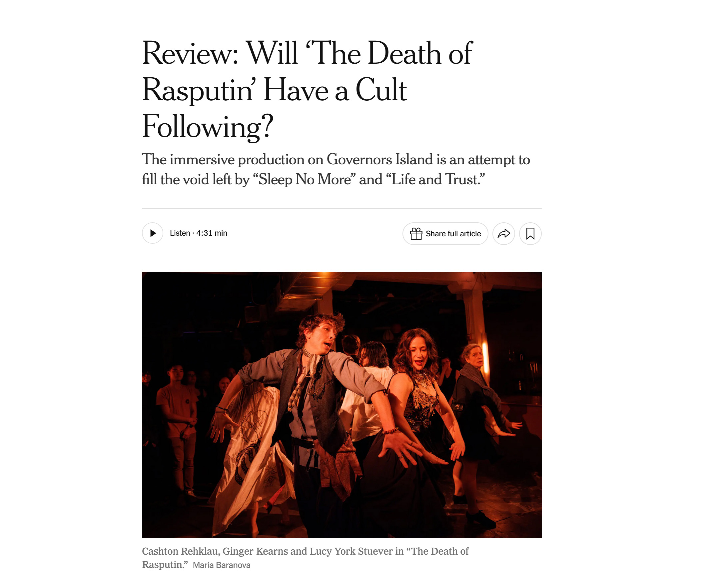Click the horizontal divider below the subheading

pyautogui.click(x=342, y=209)
